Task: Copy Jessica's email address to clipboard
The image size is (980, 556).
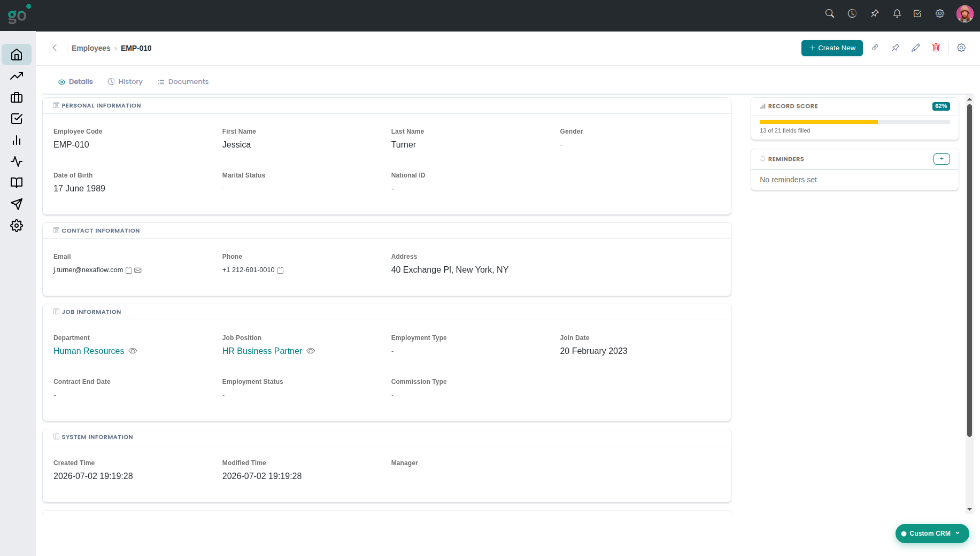Action: point(128,271)
